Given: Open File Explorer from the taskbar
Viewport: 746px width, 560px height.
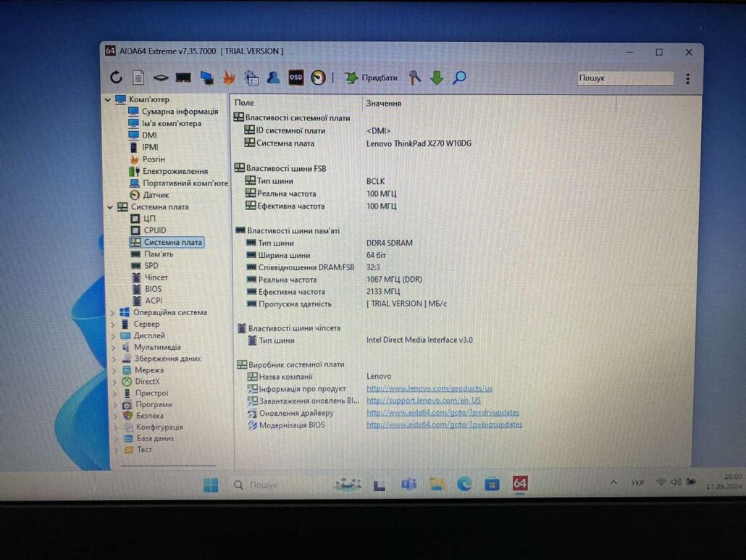Looking at the screenshot, I should (x=437, y=485).
